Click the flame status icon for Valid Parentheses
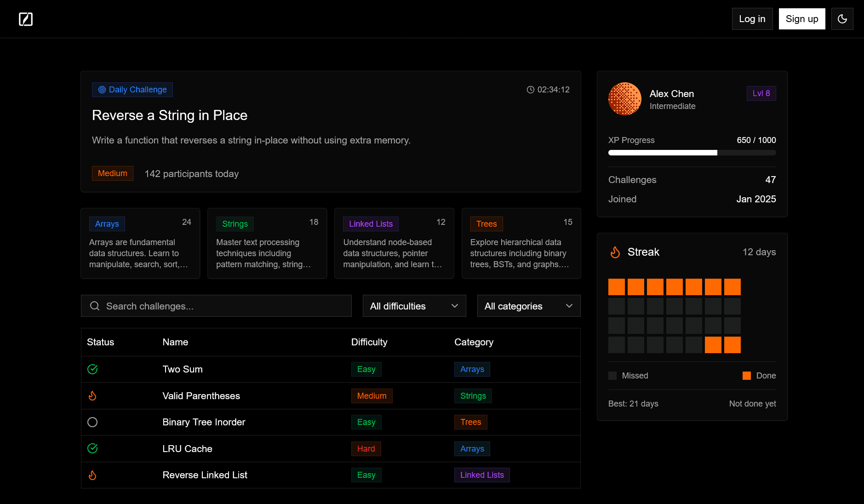The width and height of the screenshot is (864, 504). (x=92, y=396)
